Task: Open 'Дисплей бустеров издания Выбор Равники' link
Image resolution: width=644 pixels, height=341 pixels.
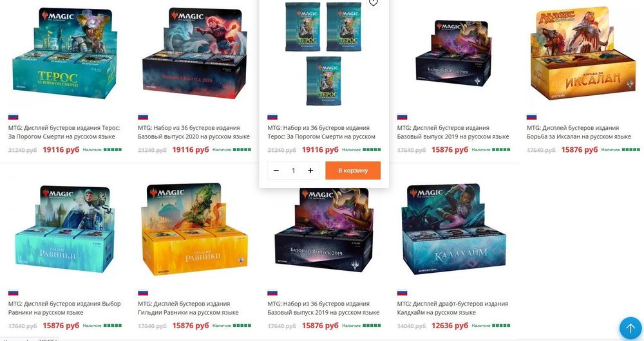Action: pyautogui.click(x=64, y=308)
